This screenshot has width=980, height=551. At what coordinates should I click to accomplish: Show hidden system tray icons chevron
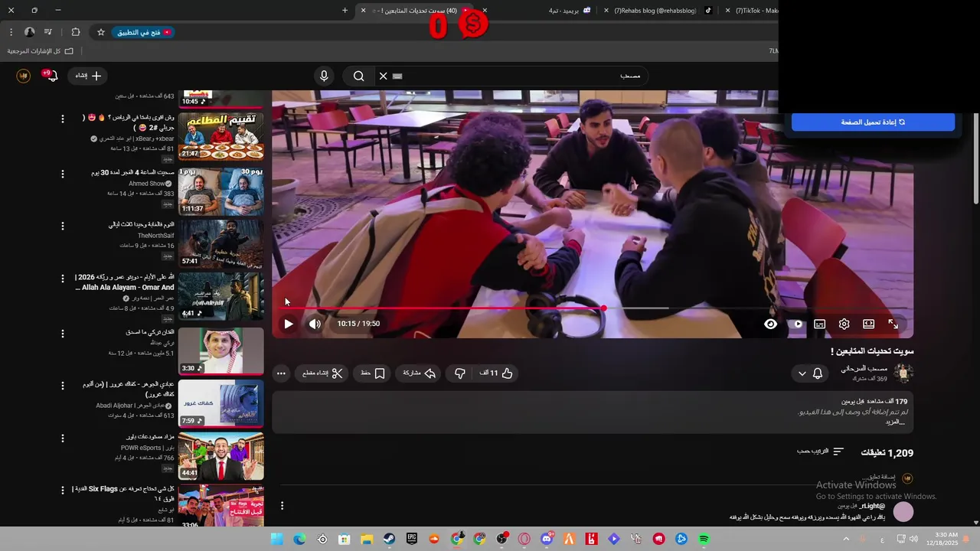[846, 539]
